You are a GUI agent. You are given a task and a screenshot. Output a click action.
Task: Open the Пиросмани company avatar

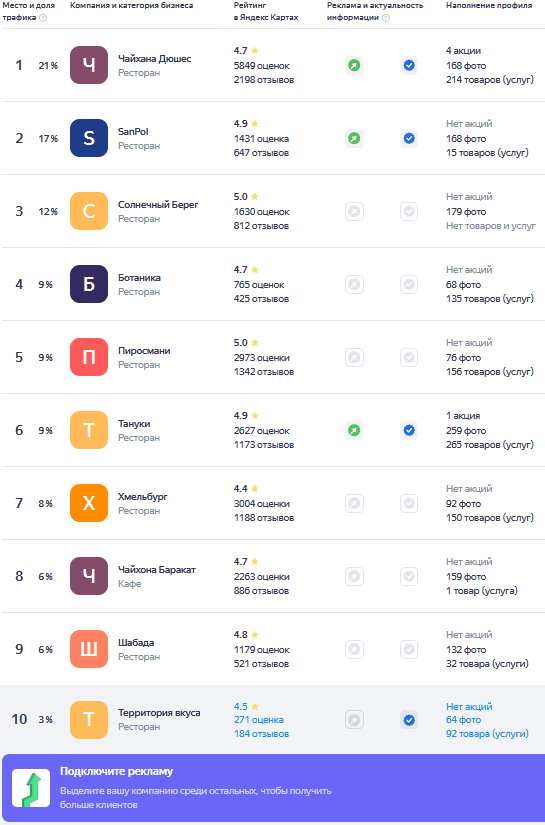89,357
